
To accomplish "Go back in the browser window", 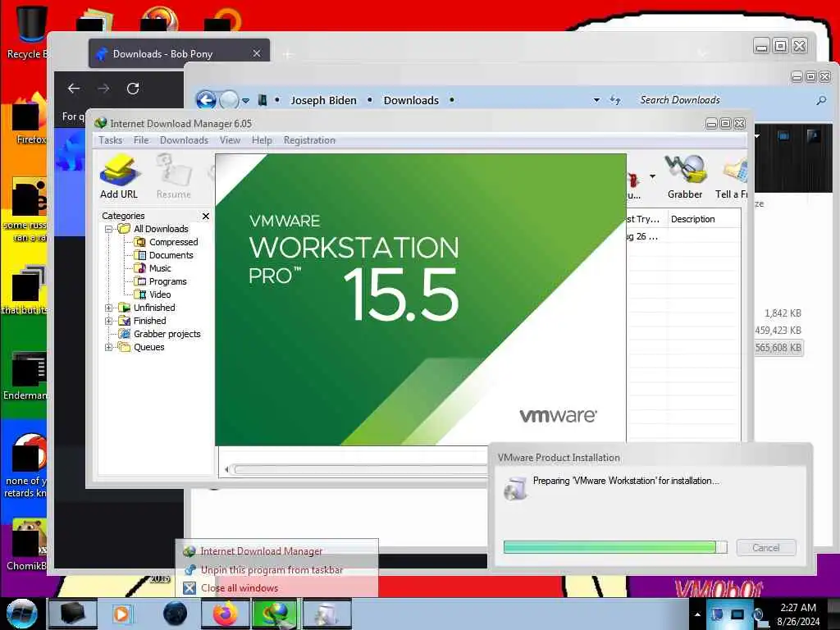I will pos(74,89).
